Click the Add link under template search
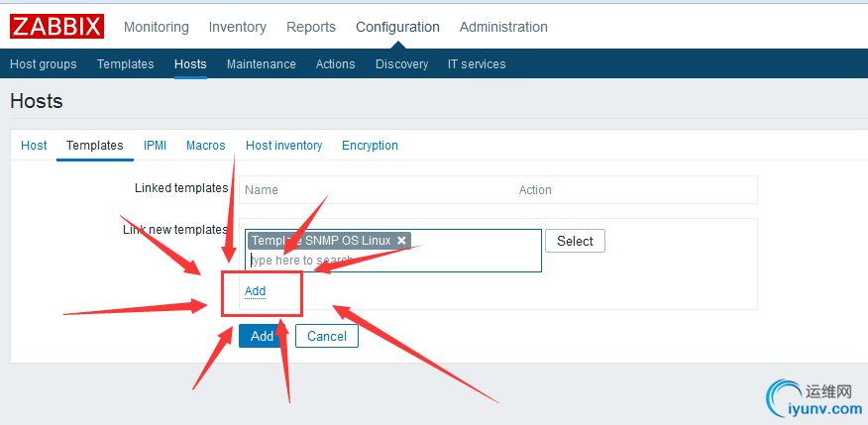868x425 pixels. coord(256,291)
